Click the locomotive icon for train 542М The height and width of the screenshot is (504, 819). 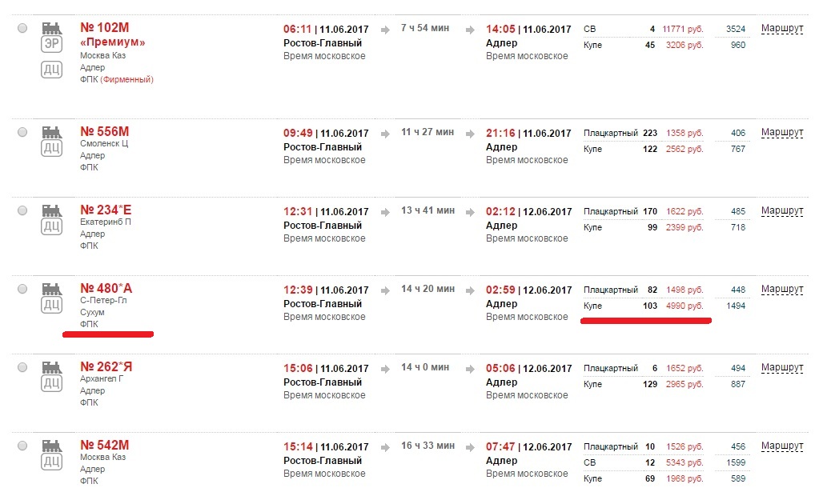[51, 445]
